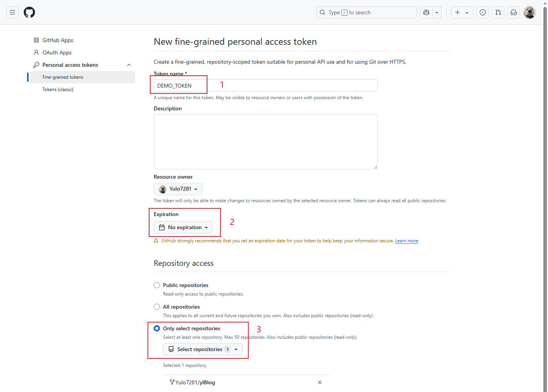Open the No expiration dropdown
This screenshot has width=548, height=392.
click(x=183, y=227)
